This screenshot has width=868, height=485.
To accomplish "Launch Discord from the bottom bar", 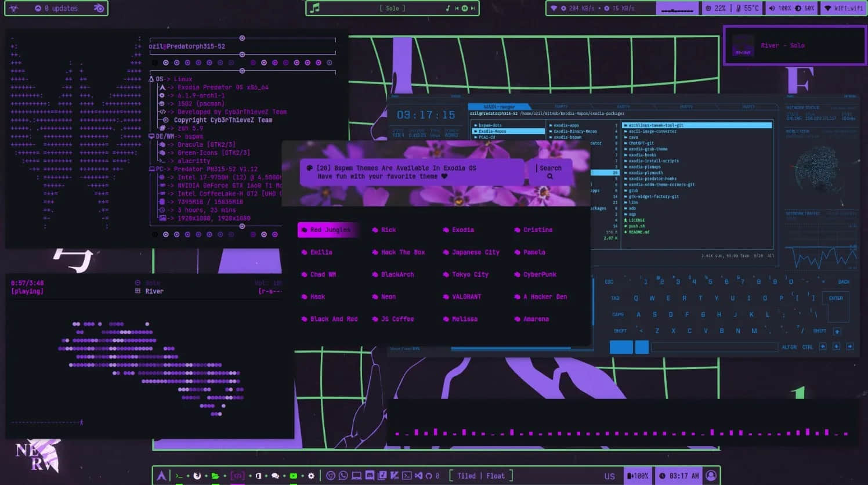I will click(x=370, y=476).
